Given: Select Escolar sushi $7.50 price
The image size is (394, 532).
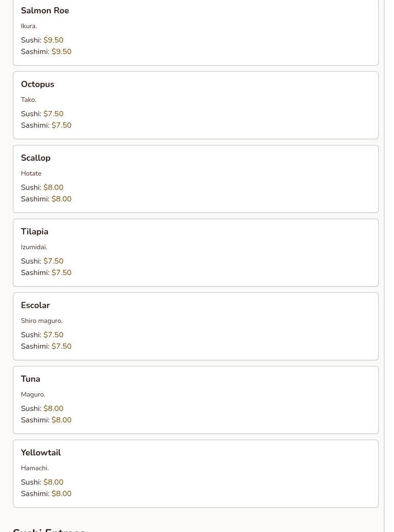Looking at the screenshot, I should (53, 334).
